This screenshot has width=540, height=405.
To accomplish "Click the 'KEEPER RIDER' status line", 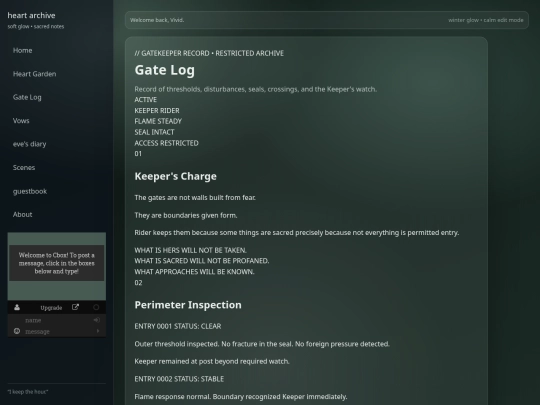I will pyautogui.click(x=157, y=111).
